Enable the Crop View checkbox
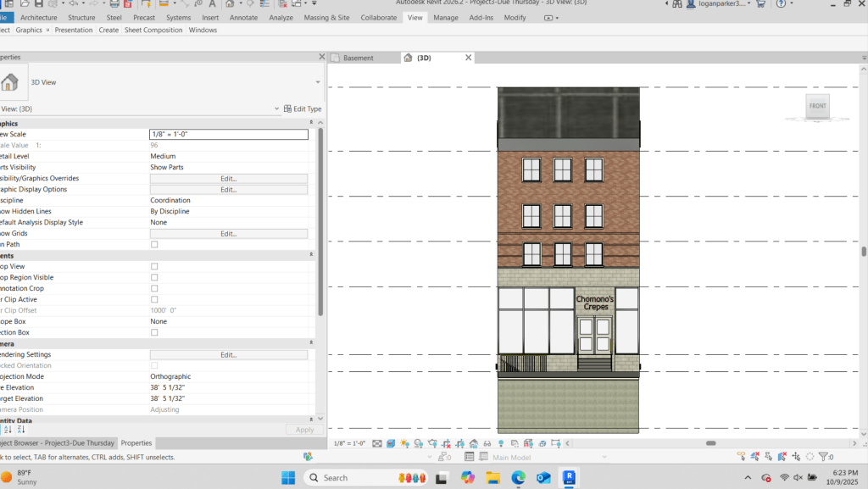The width and height of the screenshot is (868, 489). tap(154, 266)
